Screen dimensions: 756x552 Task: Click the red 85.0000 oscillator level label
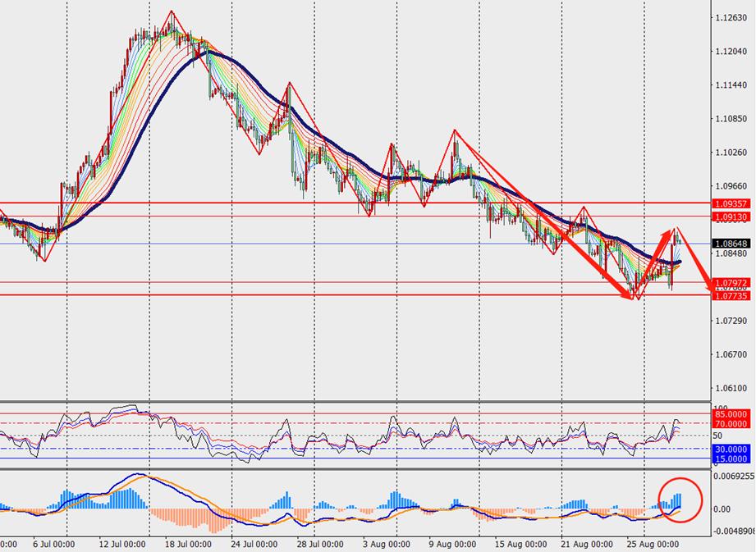pyautogui.click(x=731, y=414)
